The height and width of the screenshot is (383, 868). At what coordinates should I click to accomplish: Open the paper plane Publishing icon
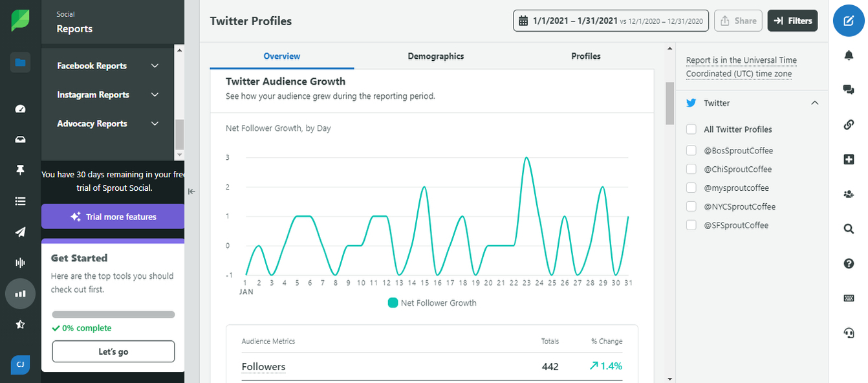click(x=20, y=232)
